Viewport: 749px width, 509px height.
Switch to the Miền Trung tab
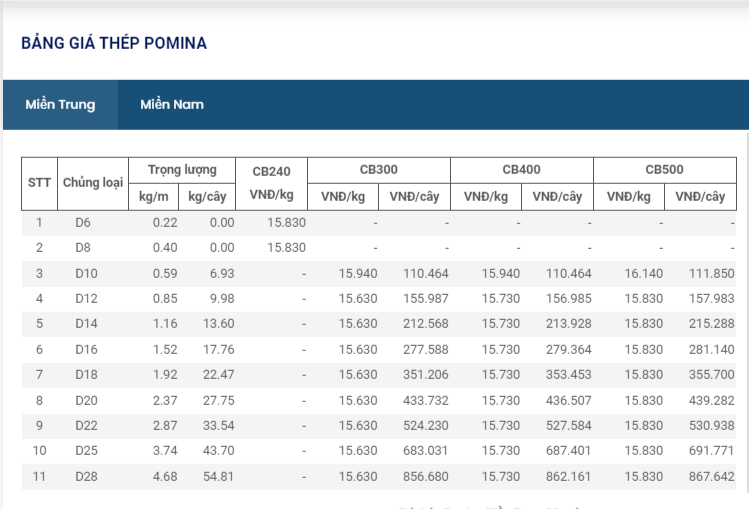click(x=60, y=105)
